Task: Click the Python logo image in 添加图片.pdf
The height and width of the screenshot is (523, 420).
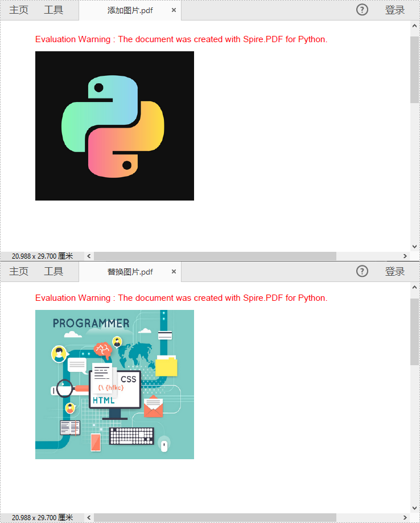Action: [114, 126]
